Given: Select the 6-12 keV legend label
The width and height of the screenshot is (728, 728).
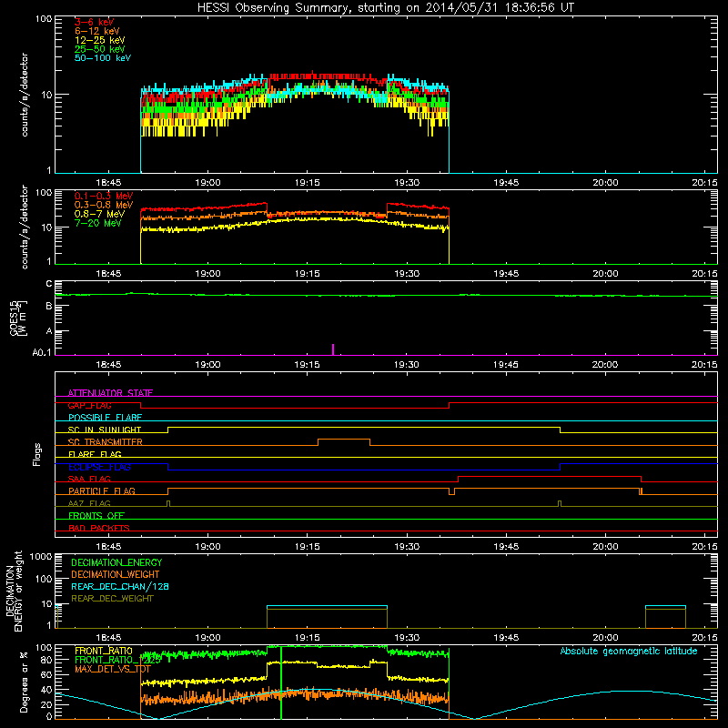Looking at the screenshot, I should 97,31.
